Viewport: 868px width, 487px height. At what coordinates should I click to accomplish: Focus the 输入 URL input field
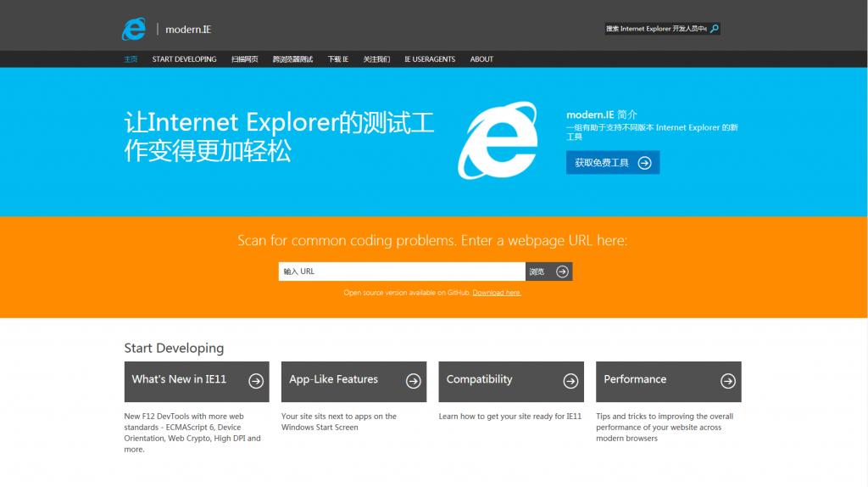[x=402, y=271]
